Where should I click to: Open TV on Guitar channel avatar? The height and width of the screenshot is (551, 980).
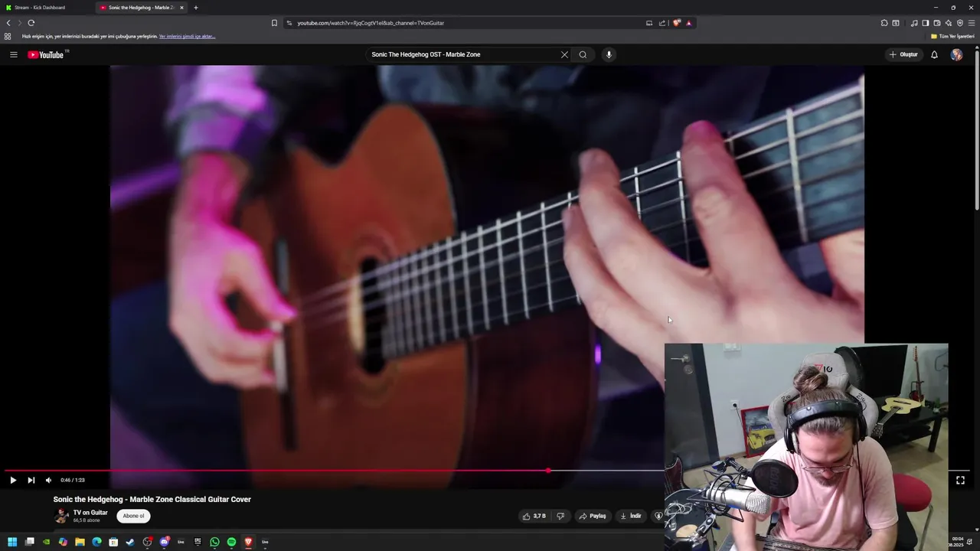[x=61, y=516]
